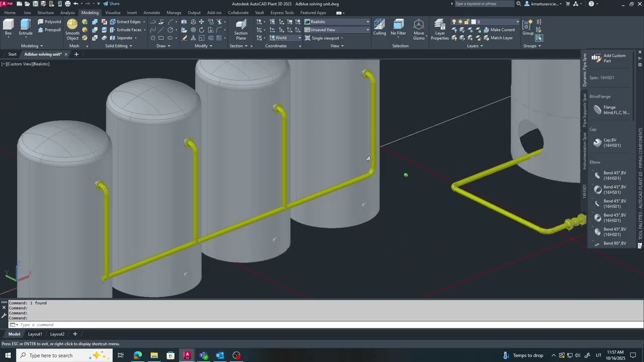Screen dimensions: 644x362
Task: Expand the Draw panel
Action: click(164, 46)
